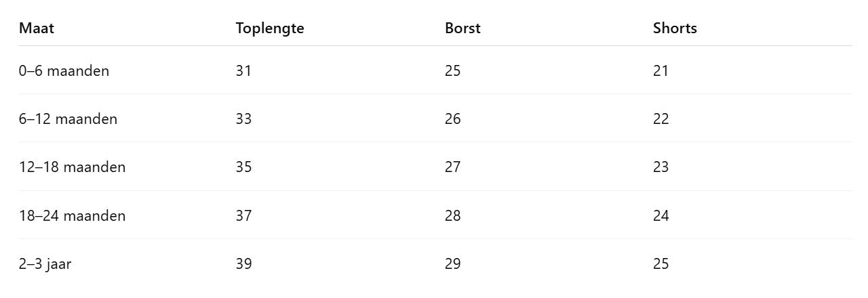Screen dimensions: 868x298
Task: Select the 6–12 maanden row label
Action: coord(68,119)
